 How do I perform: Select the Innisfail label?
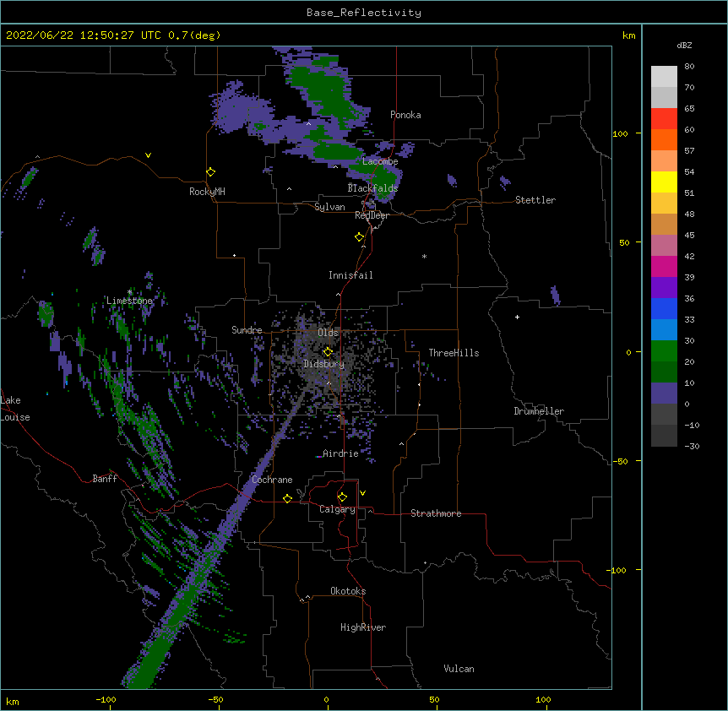pyautogui.click(x=350, y=275)
